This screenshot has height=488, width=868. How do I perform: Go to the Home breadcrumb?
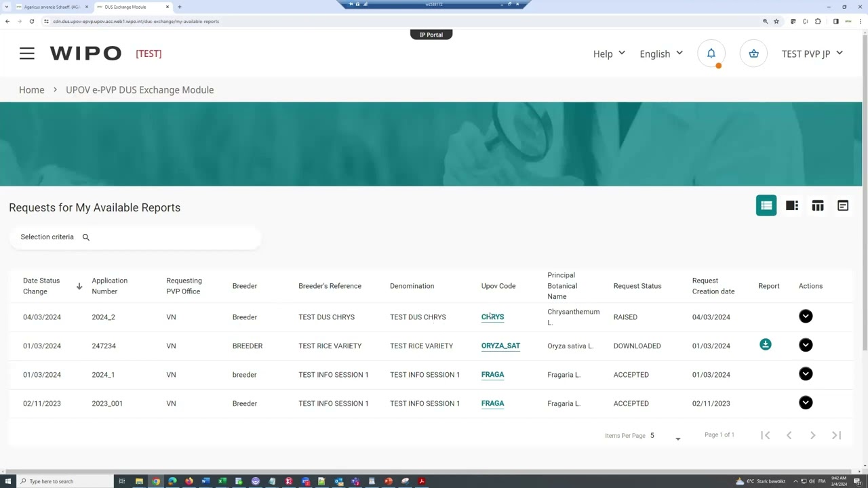31,89
